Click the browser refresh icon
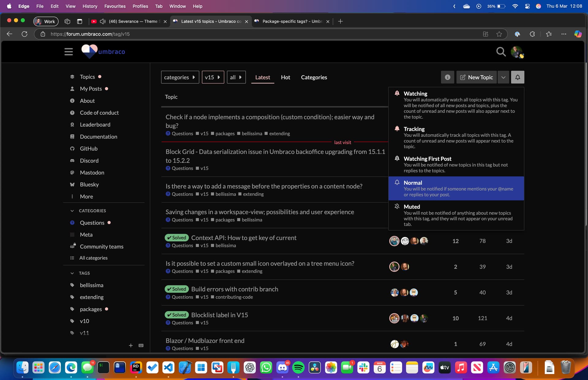The image size is (588, 380). (x=24, y=34)
